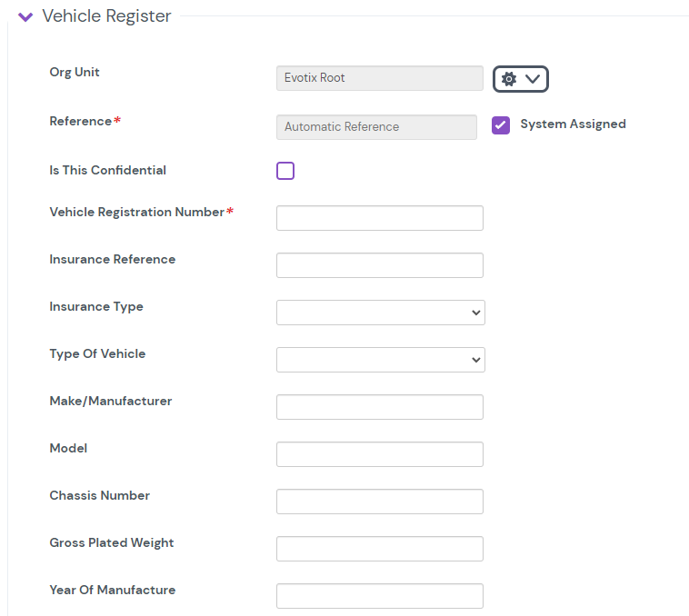Viewport: 689px width, 616px height.
Task: Tick the Is This Confidential checkbox
Action: click(285, 171)
